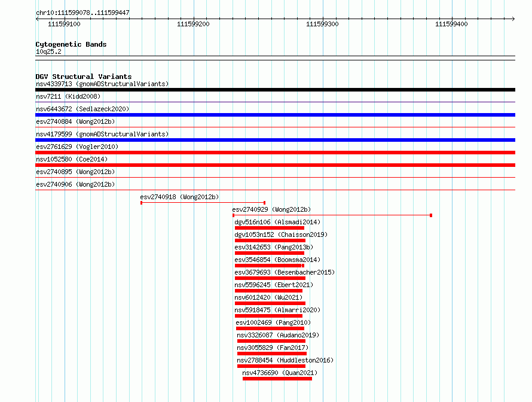Image resolution: width=532 pixels, height=402 pixels.
Task: Open nsv4736690 (Quan2021) variant
Action: click(280, 373)
